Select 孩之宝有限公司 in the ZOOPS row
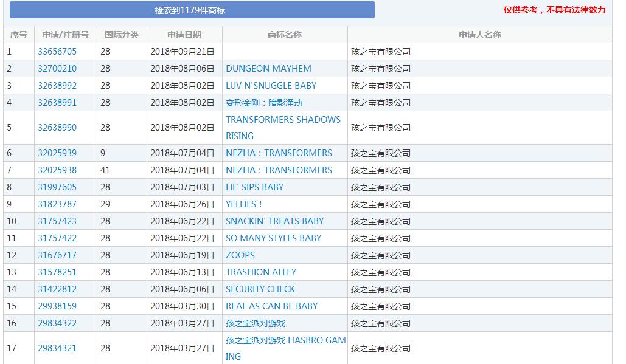The height and width of the screenshot is (364, 626). coord(381,255)
